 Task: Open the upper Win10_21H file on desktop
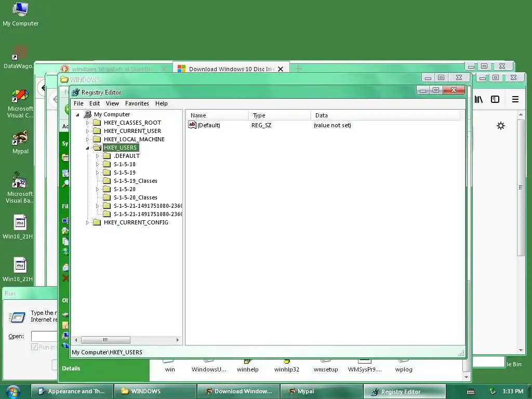click(x=19, y=227)
